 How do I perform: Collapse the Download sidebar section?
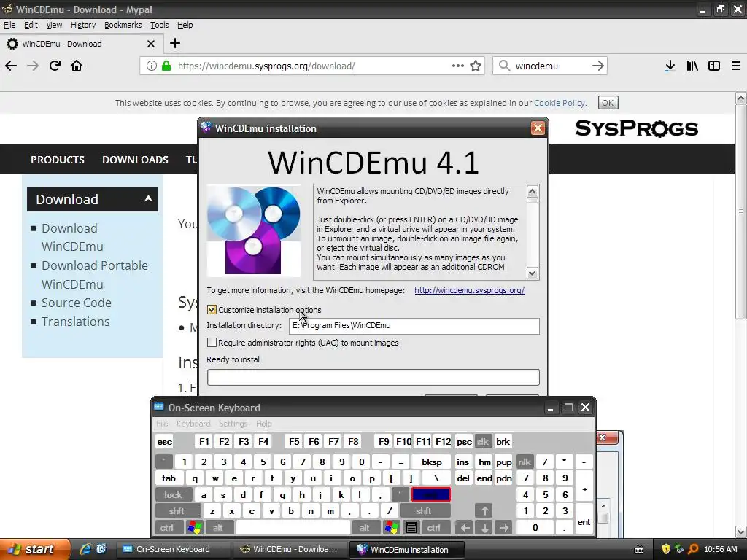pyautogui.click(x=148, y=198)
